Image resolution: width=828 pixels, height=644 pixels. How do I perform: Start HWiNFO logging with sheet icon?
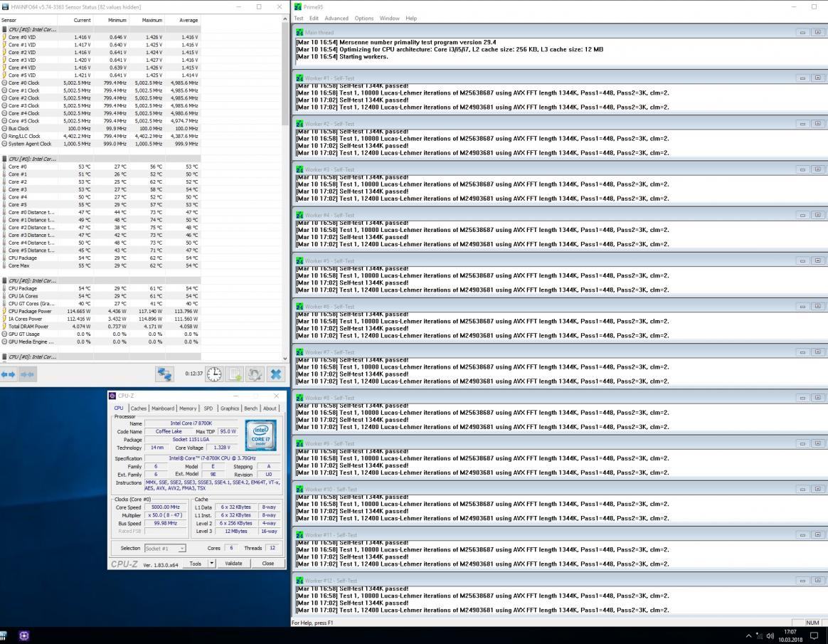pos(235,374)
